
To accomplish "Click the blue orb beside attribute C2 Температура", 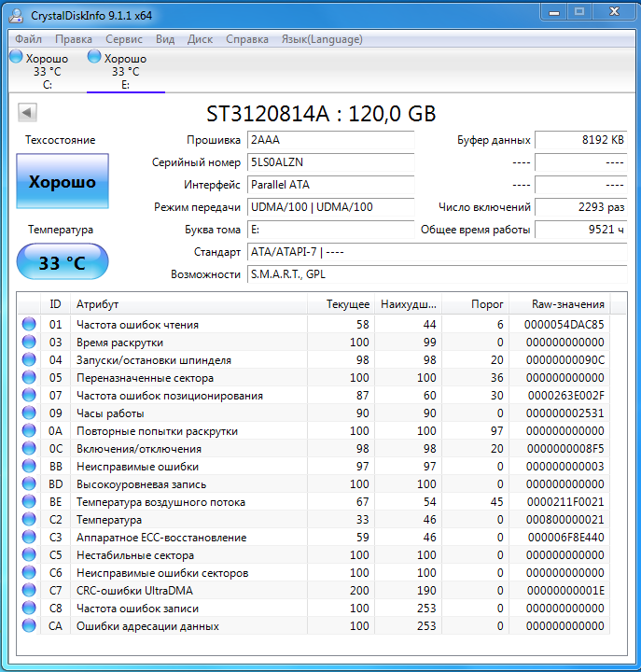I will pos(28,520).
